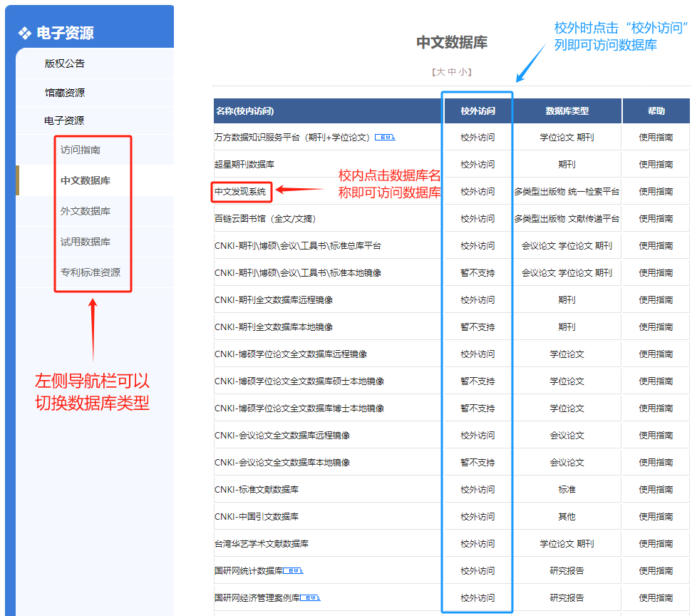This screenshot has height=616, width=697.
Task: Click the NEW badge next to 国研网经济管理案例库
Action: (311, 597)
